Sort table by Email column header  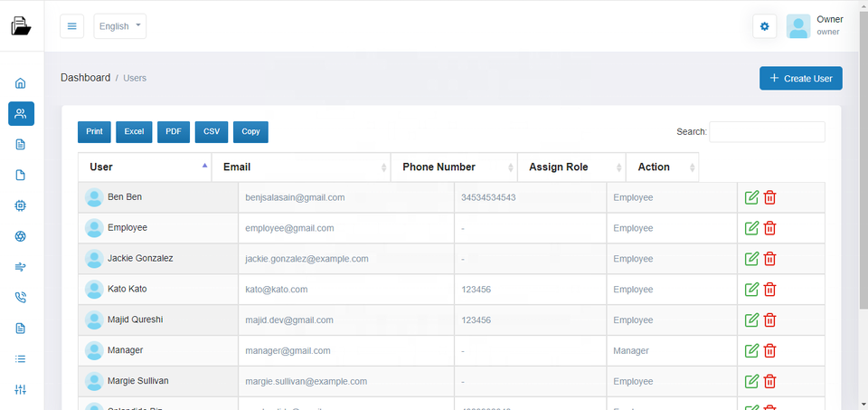pos(300,167)
